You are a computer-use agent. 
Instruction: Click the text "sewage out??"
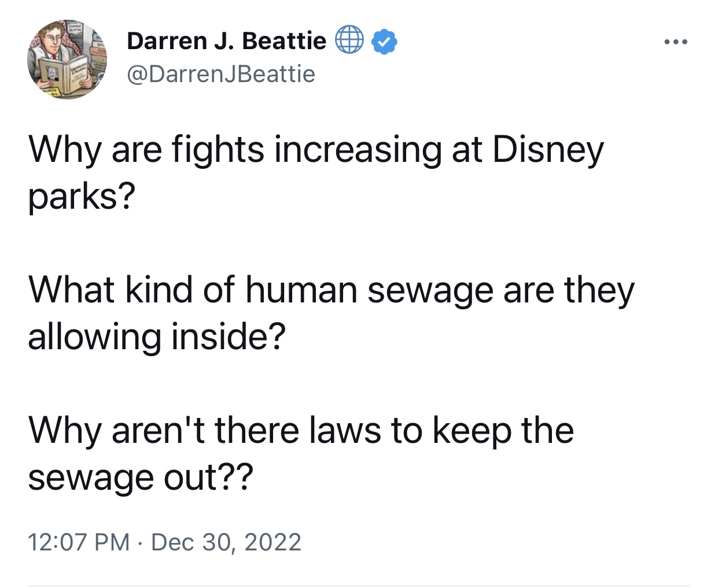point(141,478)
